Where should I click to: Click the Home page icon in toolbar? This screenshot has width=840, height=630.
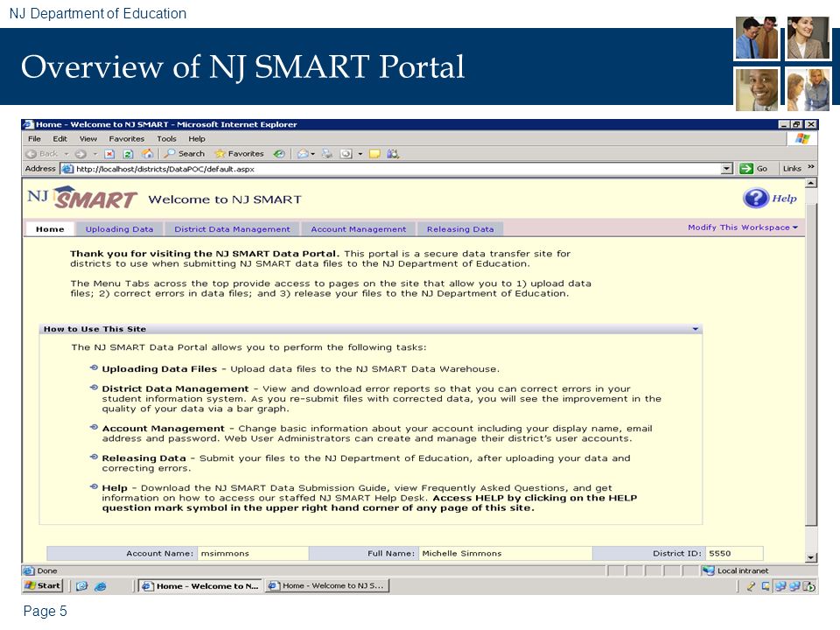click(x=147, y=154)
